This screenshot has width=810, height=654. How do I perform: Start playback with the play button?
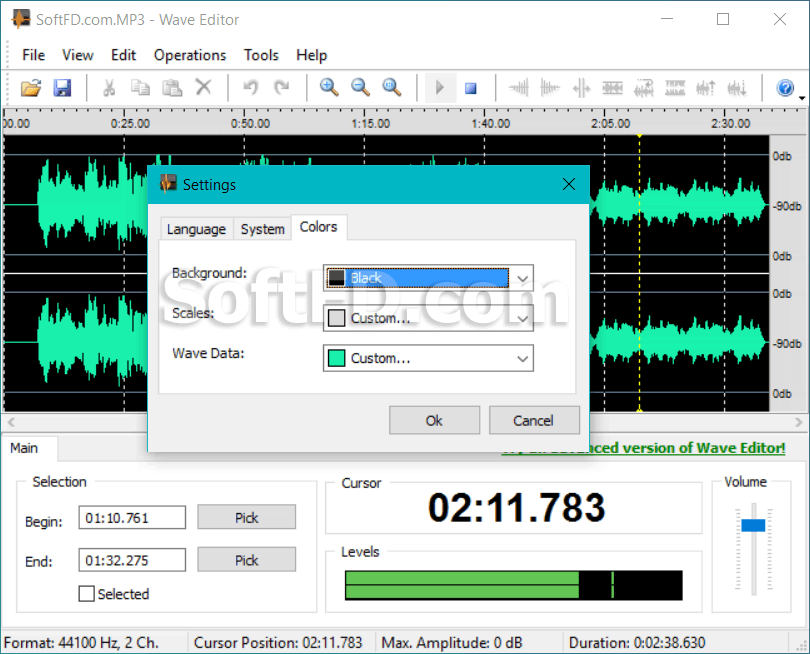pos(440,88)
